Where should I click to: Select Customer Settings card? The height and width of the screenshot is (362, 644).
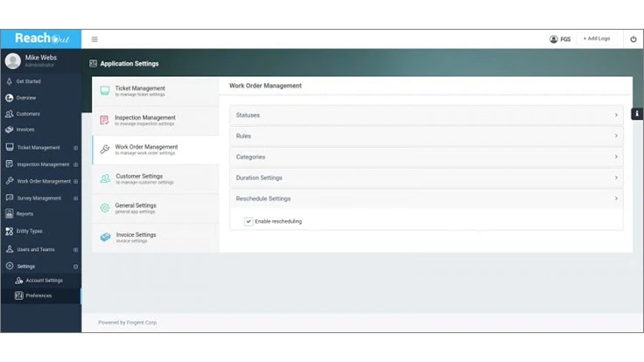coord(155,178)
